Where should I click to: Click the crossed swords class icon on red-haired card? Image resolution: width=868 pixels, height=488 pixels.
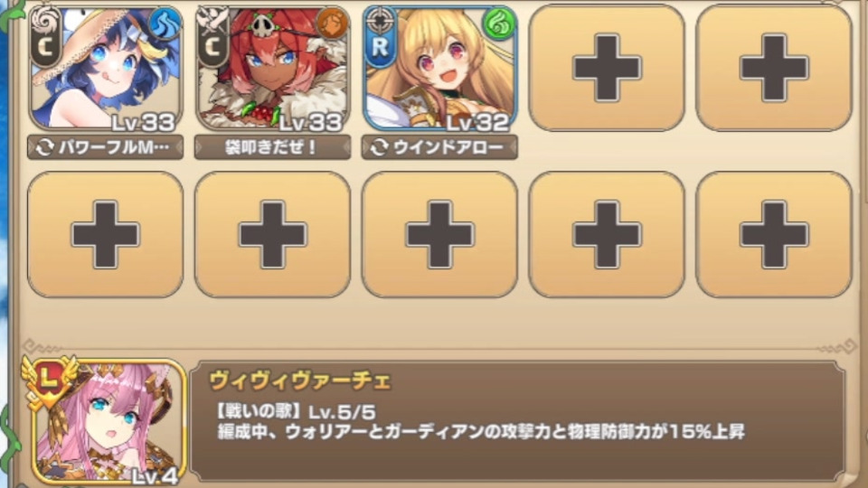click(212, 20)
